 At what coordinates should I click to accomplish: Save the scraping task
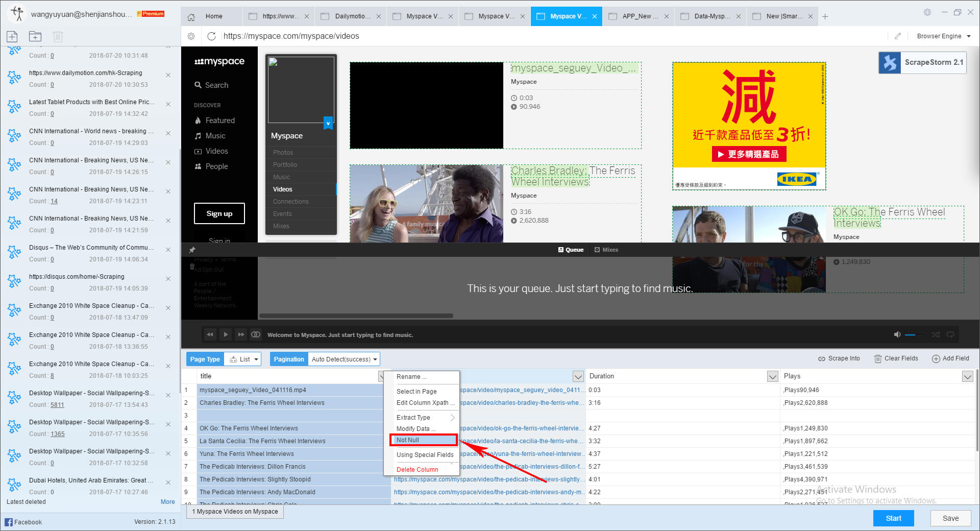pos(950,518)
